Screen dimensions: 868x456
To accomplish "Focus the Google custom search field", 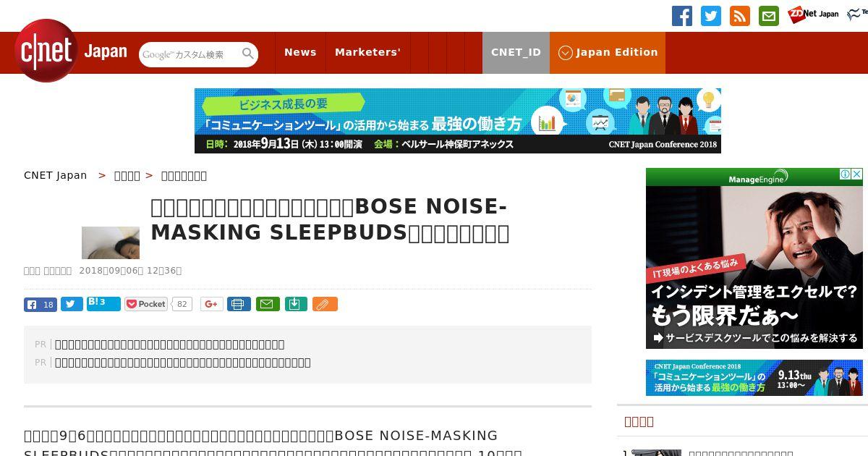I will 190,54.
